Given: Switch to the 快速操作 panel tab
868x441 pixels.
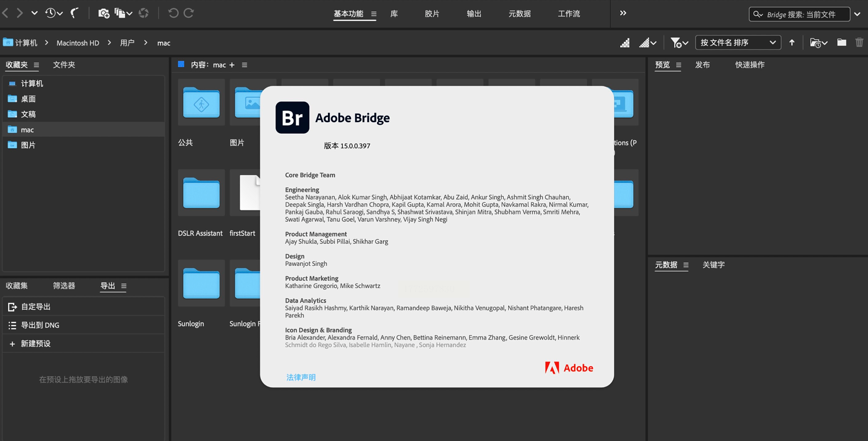Looking at the screenshot, I should (750, 65).
